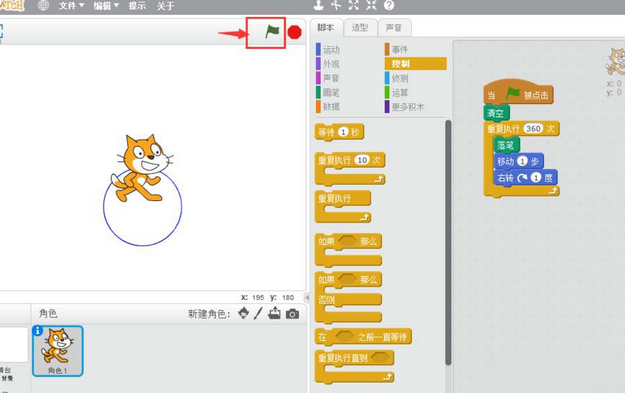Paint a new sprite with brush icon

pyautogui.click(x=258, y=313)
